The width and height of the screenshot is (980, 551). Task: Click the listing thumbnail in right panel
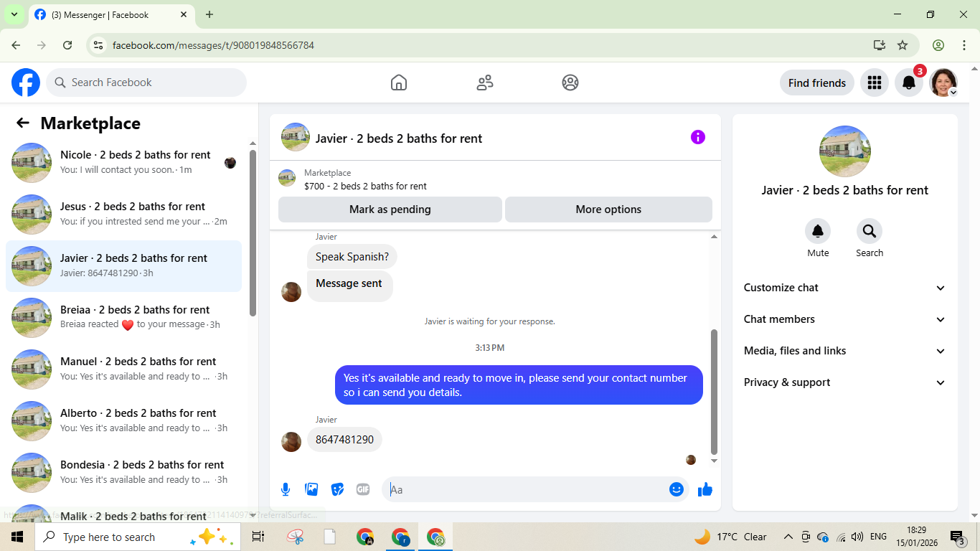pyautogui.click(x=845, y=151)
